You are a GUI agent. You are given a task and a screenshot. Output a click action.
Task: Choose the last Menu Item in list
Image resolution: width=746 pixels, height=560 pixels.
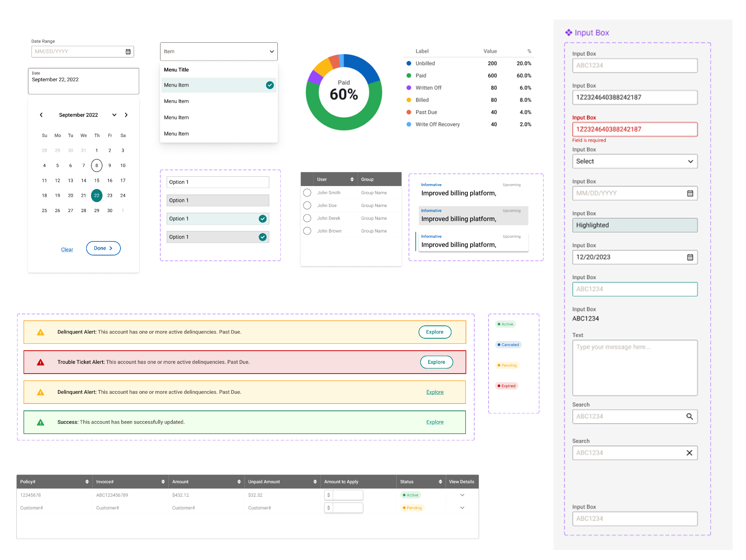(219, 134)
